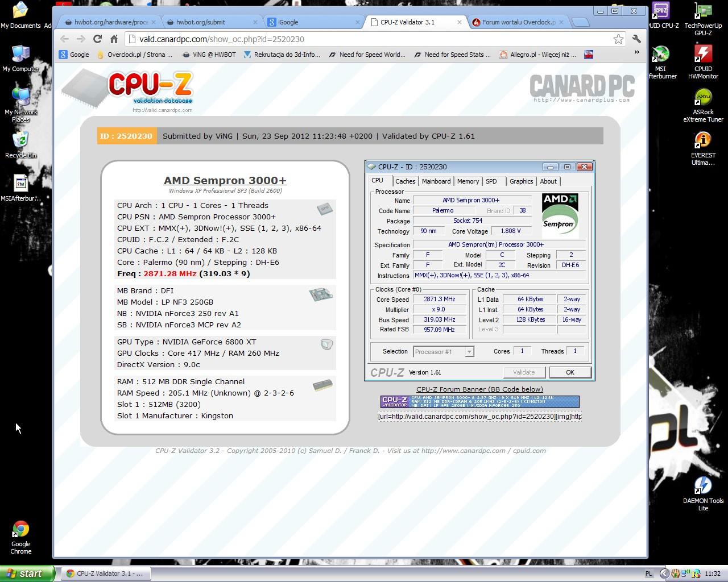Open EVEREST Ultimate shortcut
This screenshot has height=582, width=728.
pyautogui.click(x=703, y=148)
